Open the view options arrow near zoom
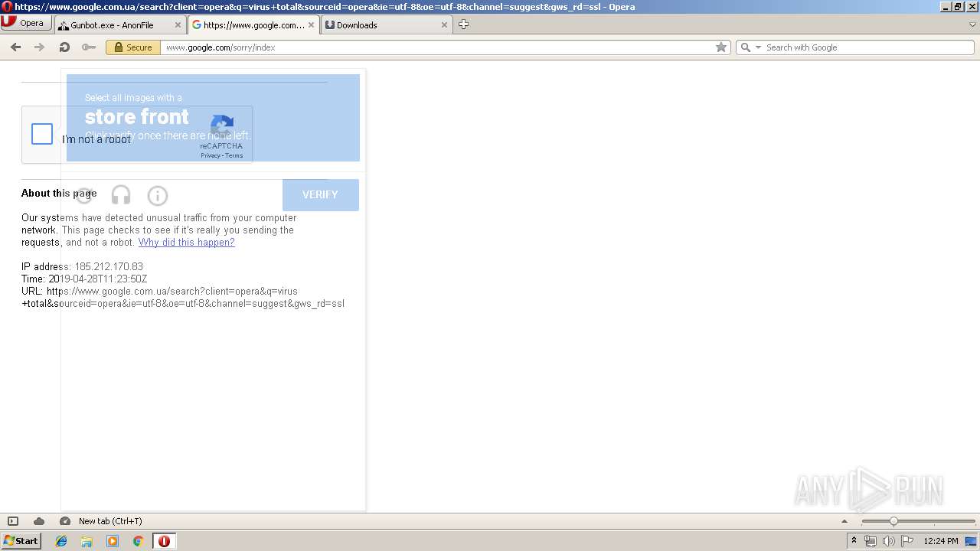This screenshot has height=551, width=980. coord(845,521)
